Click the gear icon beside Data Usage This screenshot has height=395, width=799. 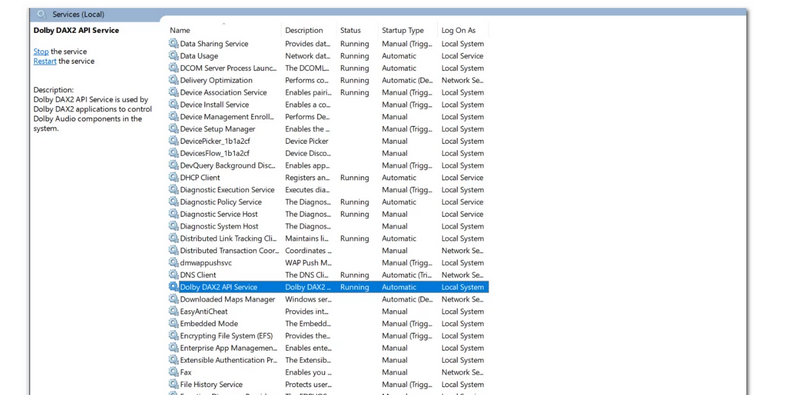(174, 56)
